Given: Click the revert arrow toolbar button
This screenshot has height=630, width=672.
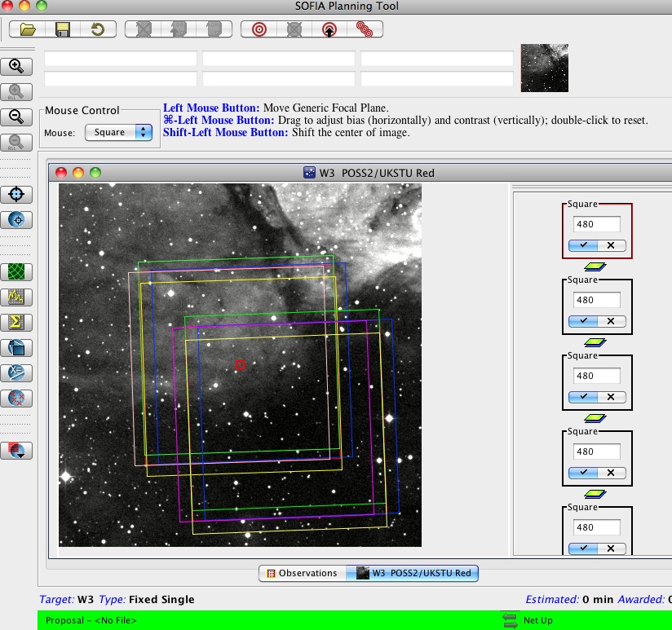Looking at the screenshot, I should point(98,29).
